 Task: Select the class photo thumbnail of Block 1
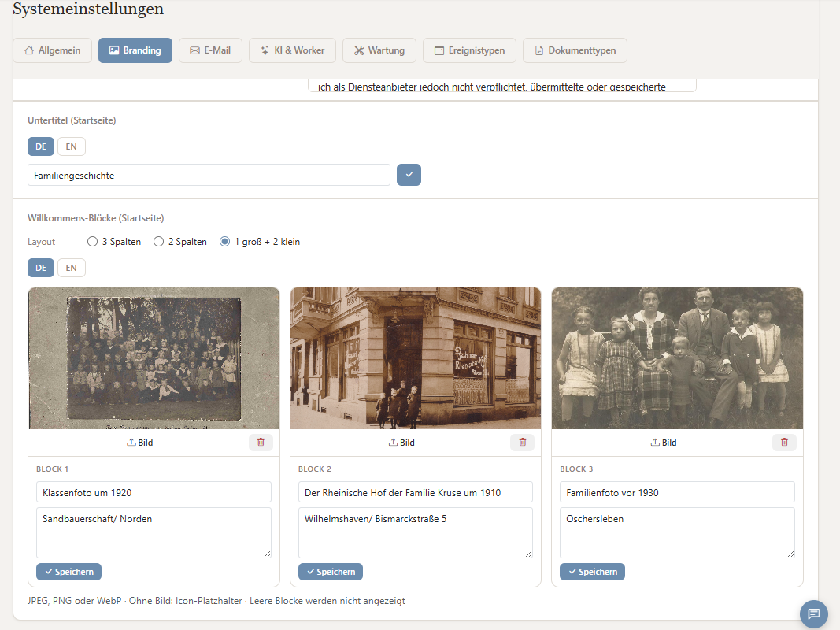coord(154,358)
